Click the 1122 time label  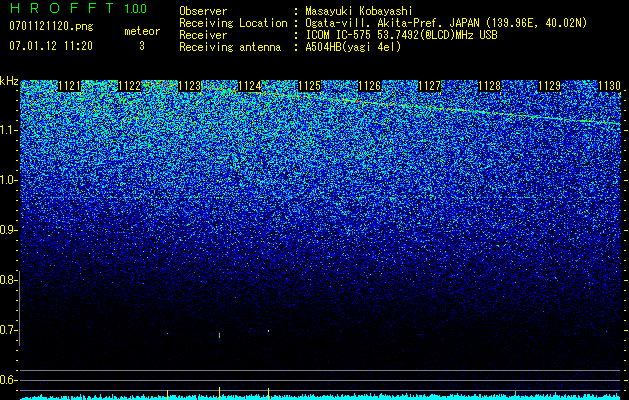130,86
